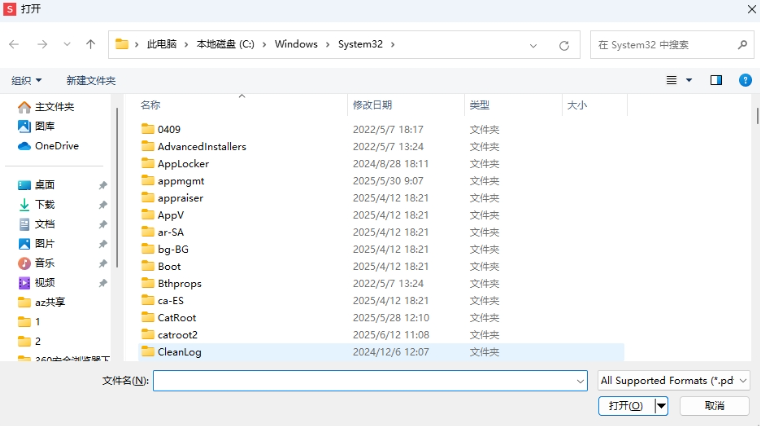Change the view layout icon
This screenshot has width=760, height=426.
pyautogui.click(x=671, y=80)
